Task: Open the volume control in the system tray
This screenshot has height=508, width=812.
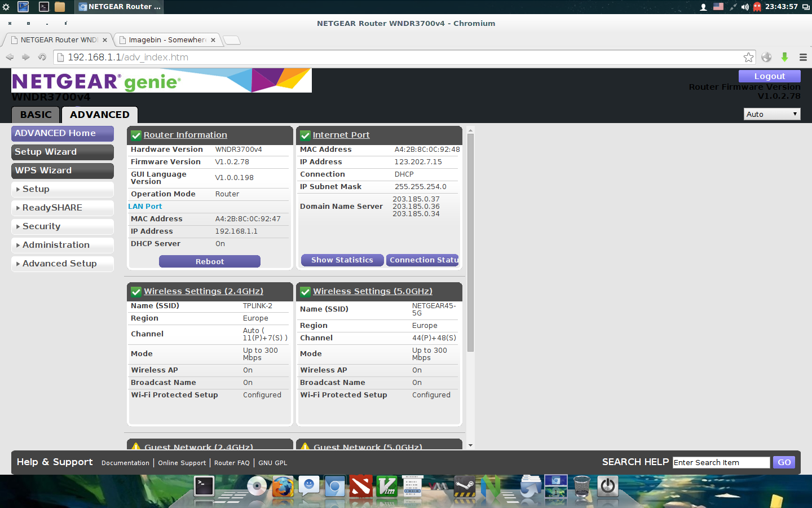Action: click(745, 7)
